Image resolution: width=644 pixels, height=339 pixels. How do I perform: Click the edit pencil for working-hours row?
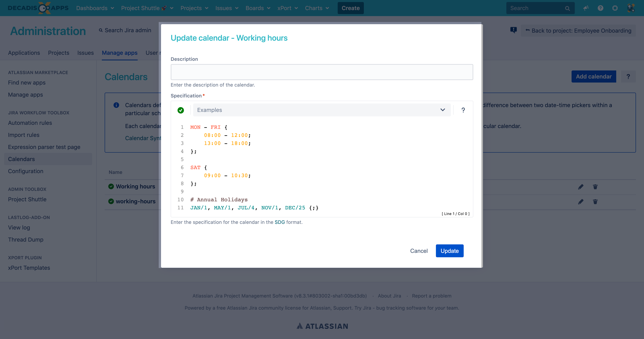coord(581,201)
